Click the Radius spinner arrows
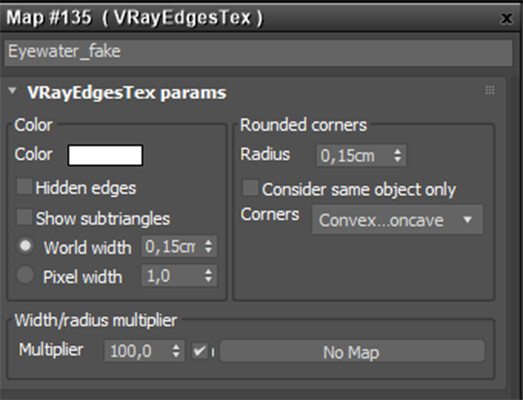 pos(398,155)
